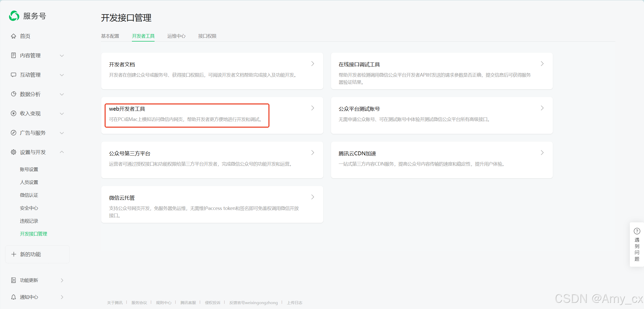The width and height of the screenshot is (644, 309).
Task: Open the 规则中心 footer link
Action: (164, 303)
